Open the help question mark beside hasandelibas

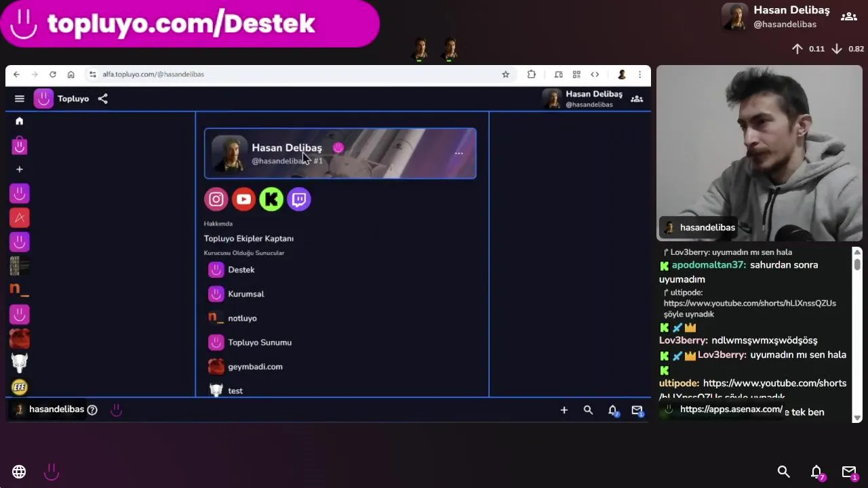tap(92, 410)
